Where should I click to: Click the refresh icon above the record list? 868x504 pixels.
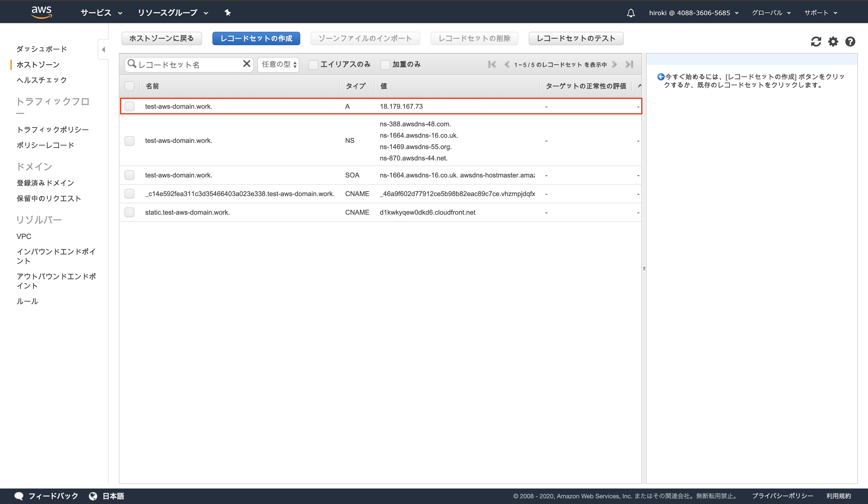pyautogui.click(x=816, y=41)
